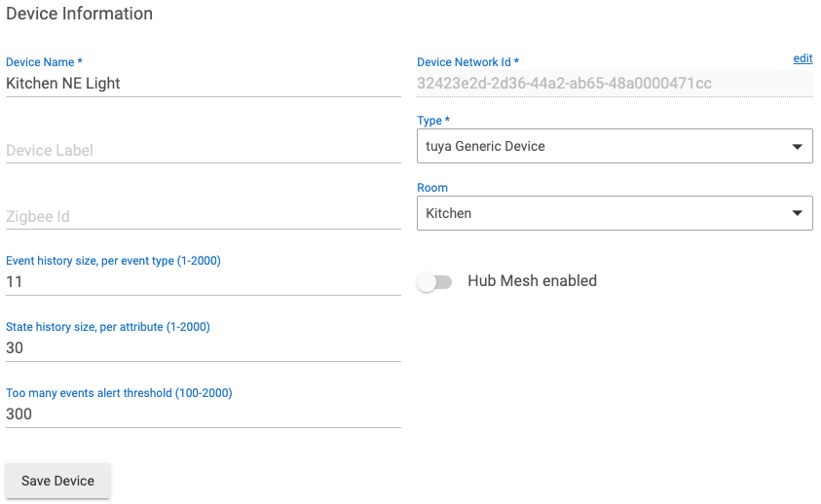
Task: Click the alert threshold field showing 300
Action: [x=203, y=414]
